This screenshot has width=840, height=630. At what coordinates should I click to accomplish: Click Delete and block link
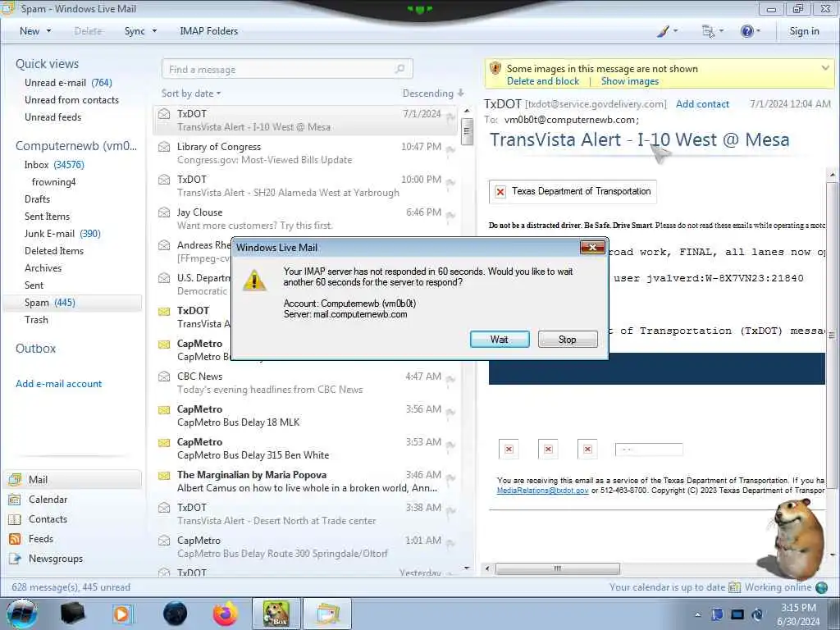pos(543,81)
